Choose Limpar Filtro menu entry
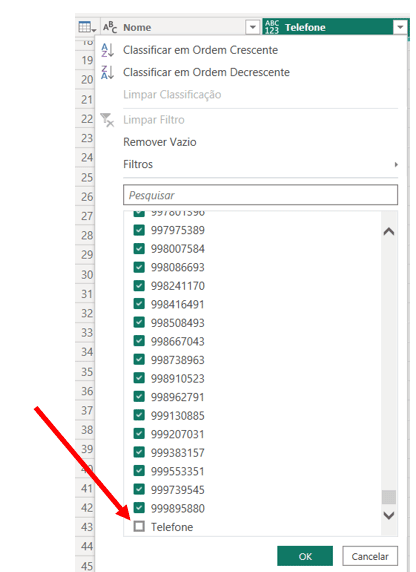 point(154,120)
